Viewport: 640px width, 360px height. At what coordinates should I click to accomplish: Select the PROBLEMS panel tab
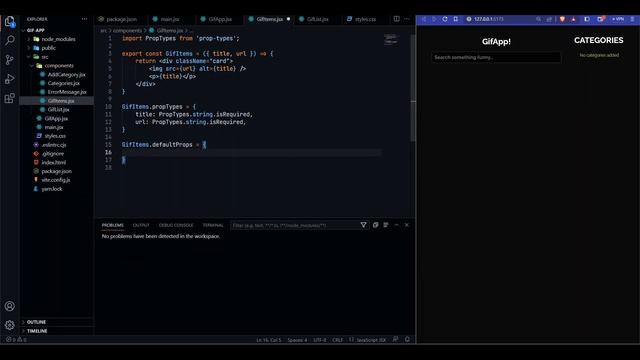(x=113, y=225)
